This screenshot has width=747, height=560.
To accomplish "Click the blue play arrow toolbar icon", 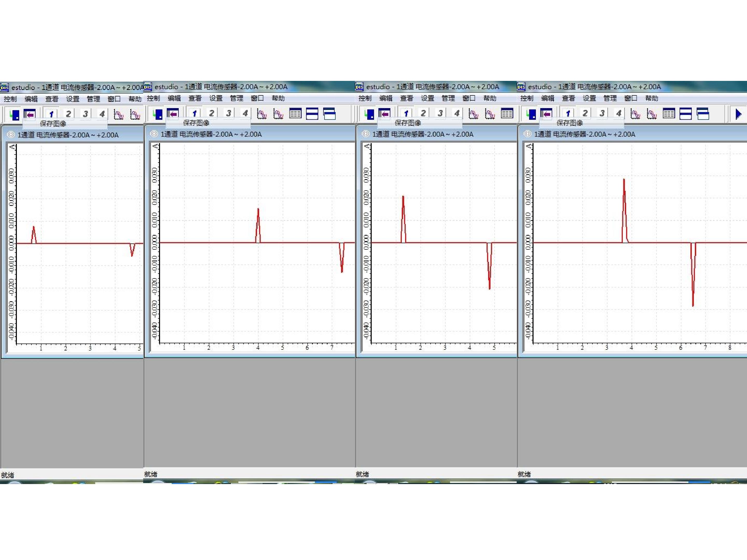I will (738, 114).
